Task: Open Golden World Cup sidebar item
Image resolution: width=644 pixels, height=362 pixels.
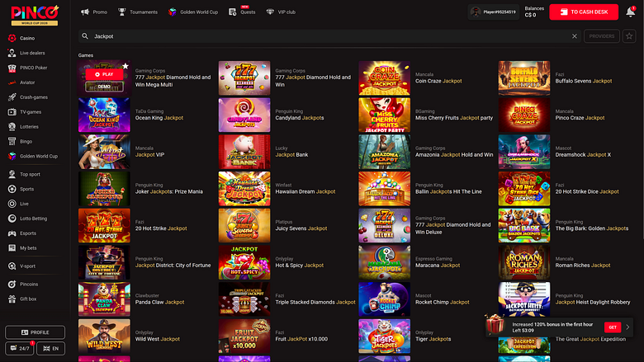Action: coord(33,156)
